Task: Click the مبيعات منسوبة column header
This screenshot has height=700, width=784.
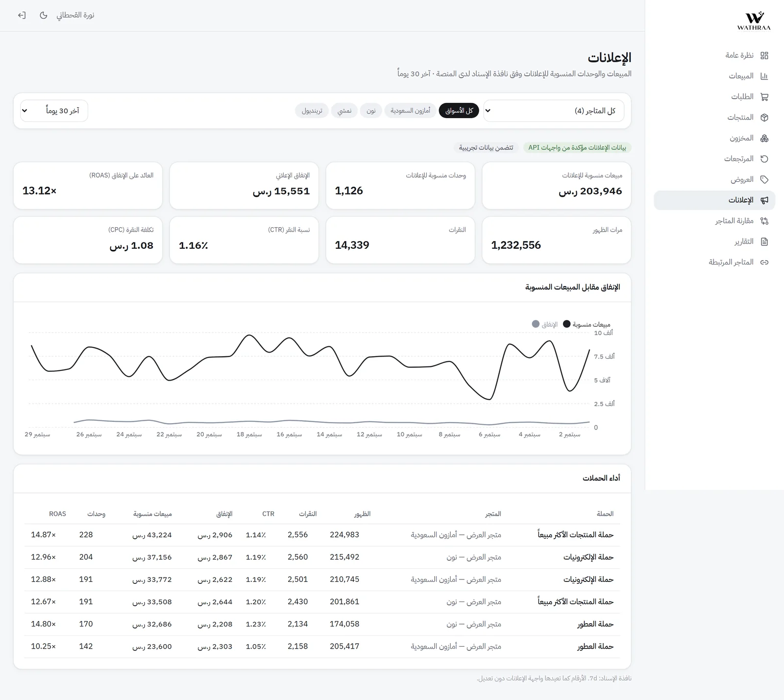Action: 152,514
